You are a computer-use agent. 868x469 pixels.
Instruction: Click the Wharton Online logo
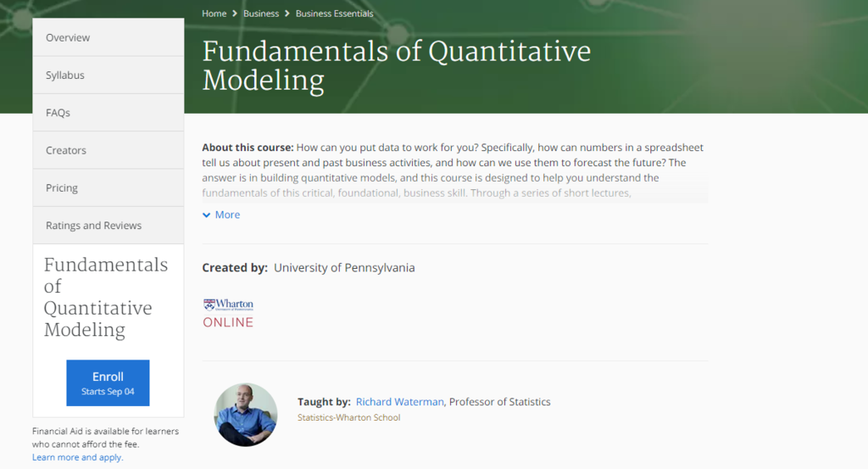click(x=228, y=314)
